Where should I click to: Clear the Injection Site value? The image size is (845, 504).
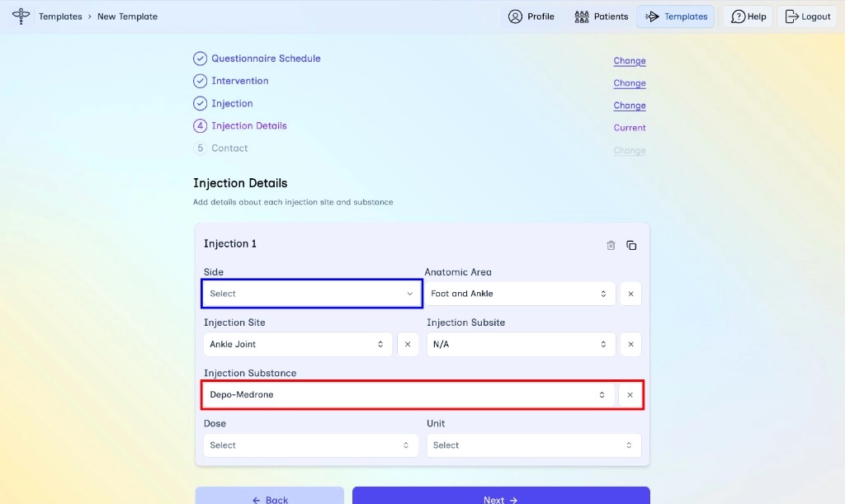pyautogui.click(x=408, y=345)
